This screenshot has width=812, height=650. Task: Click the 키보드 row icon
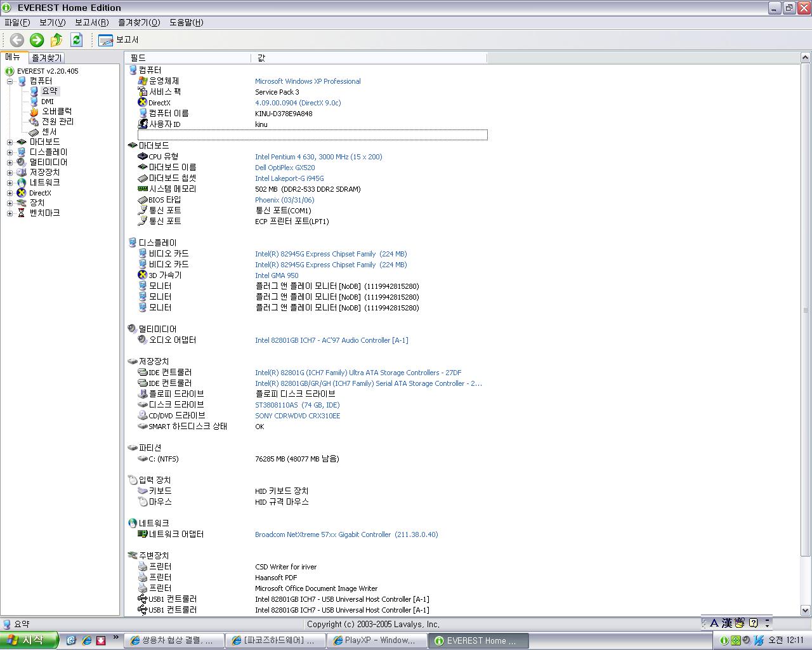143,491
